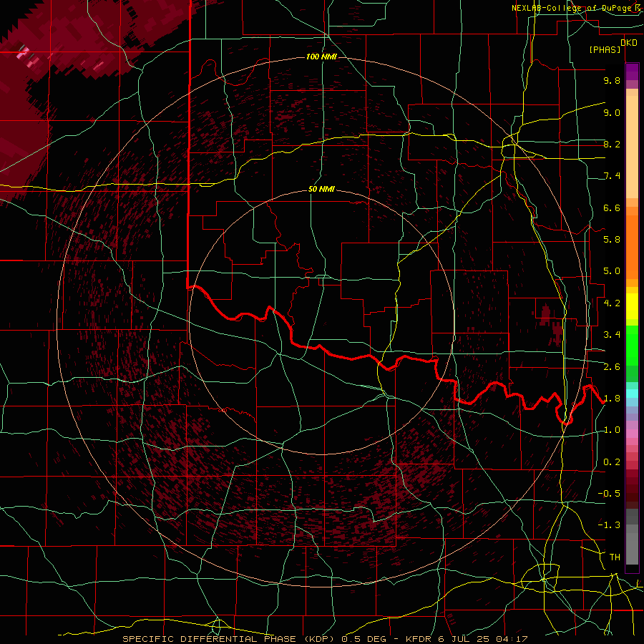Click the -0.5 scale value
This screenshot has height=644, width=644.
[x=609, y=494]
